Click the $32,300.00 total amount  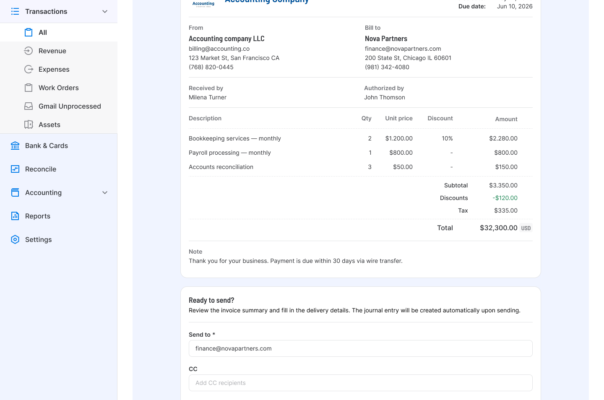coord(498,228)
